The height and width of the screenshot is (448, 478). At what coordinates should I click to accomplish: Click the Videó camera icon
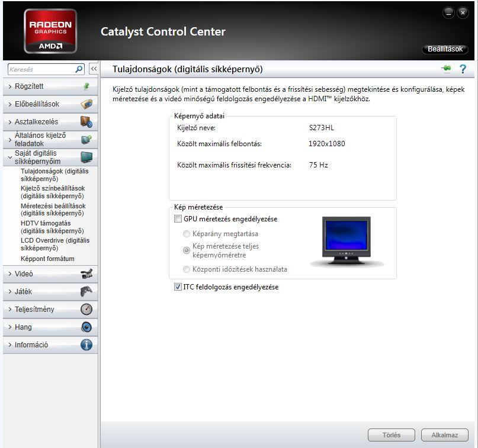coord(86,274)
